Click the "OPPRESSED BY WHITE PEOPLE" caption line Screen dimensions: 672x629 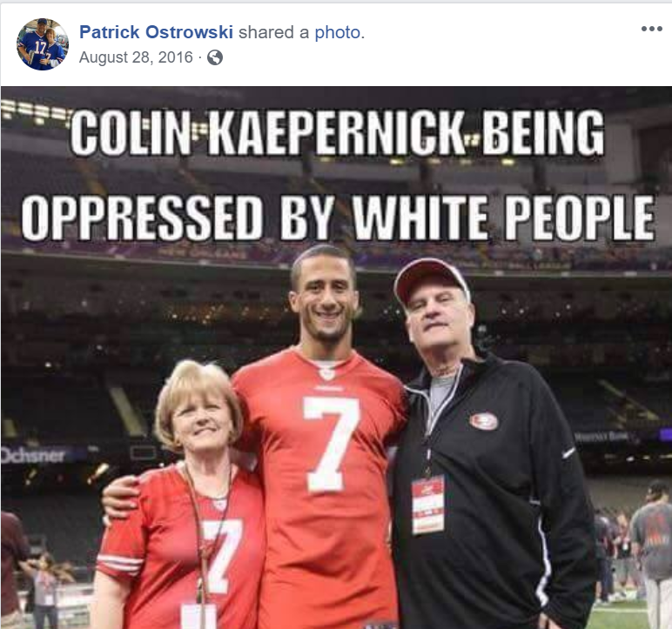click(338, 217)
